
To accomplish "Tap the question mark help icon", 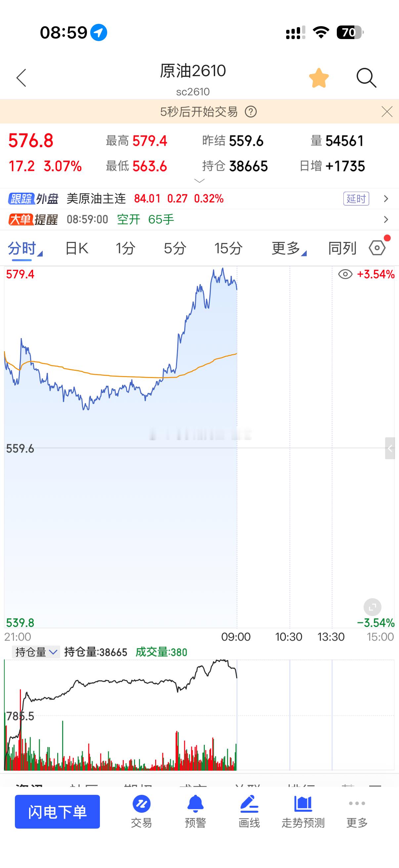I will 250,112.
